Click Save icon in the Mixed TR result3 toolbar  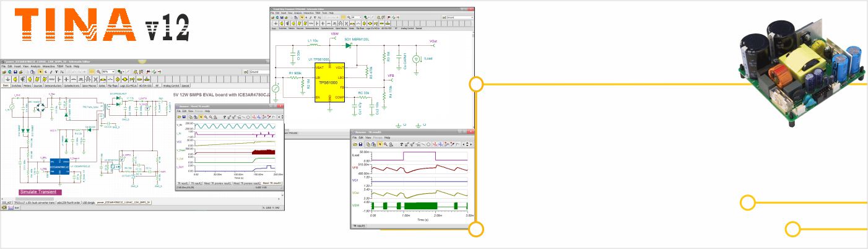(x=184, y=117)
